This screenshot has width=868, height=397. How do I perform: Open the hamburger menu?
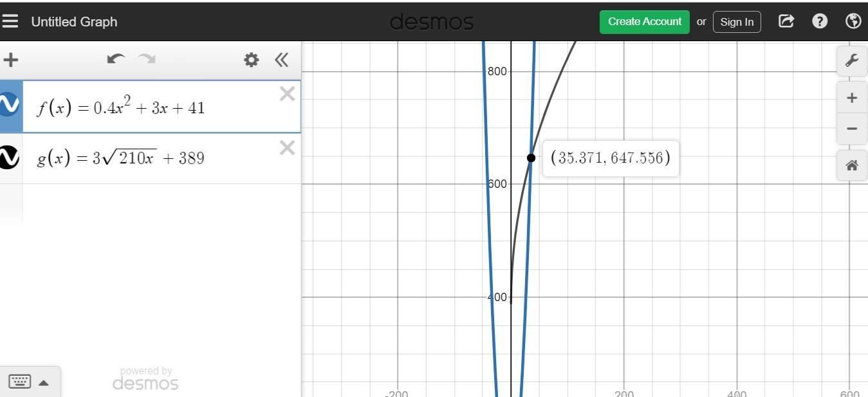(10, 21)
